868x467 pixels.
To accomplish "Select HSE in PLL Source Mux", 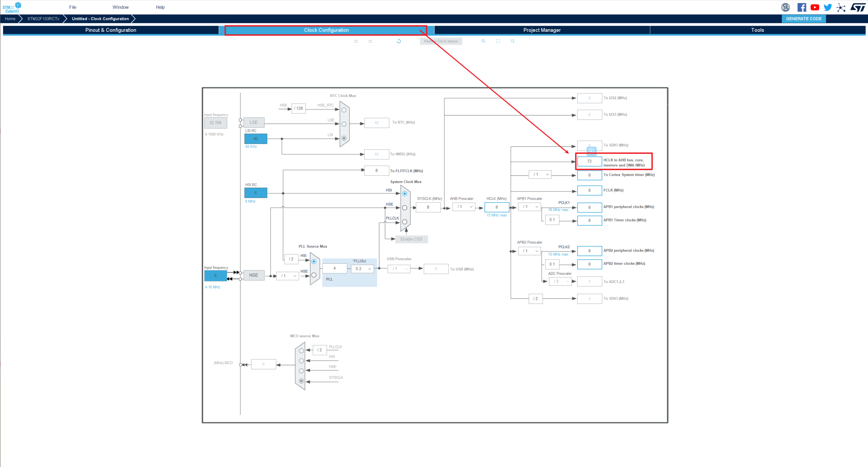I will click(x=314, y=275).
